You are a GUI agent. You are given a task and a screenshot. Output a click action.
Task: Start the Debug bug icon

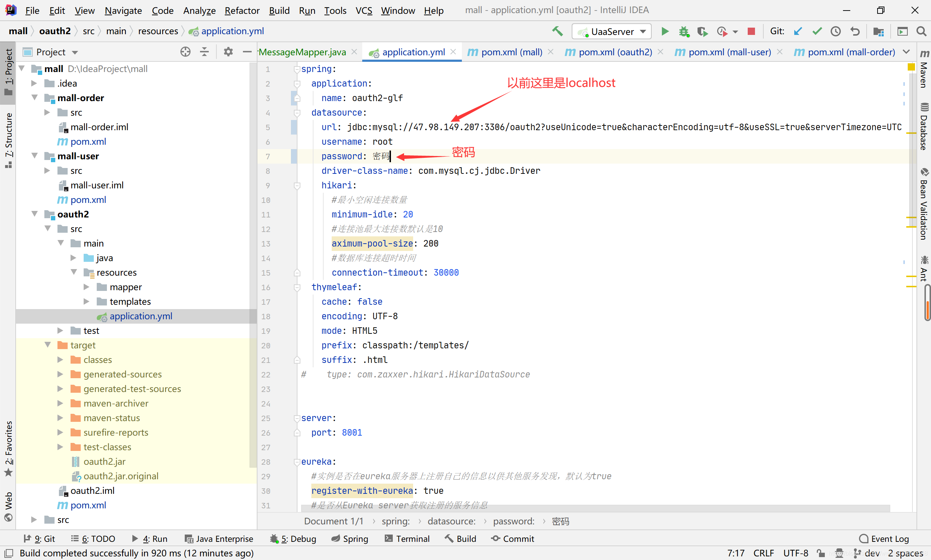(x=683, y=32)
